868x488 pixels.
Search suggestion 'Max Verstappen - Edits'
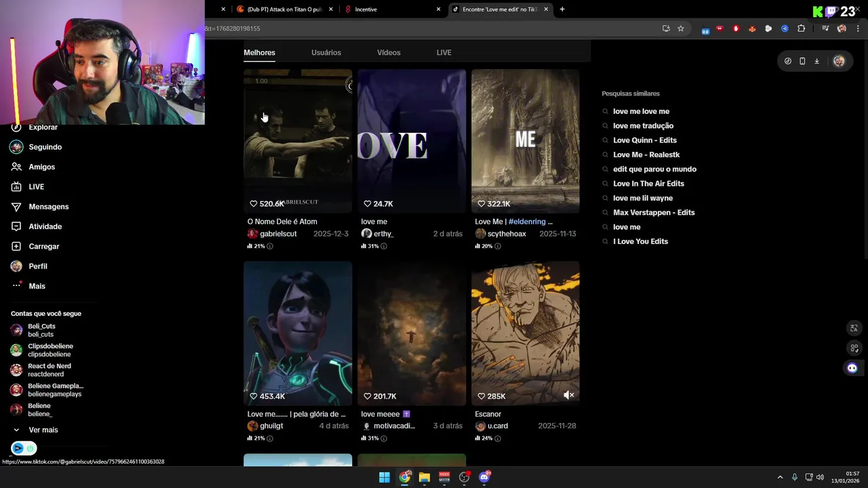pyautogui.click(x=654, y=213)
